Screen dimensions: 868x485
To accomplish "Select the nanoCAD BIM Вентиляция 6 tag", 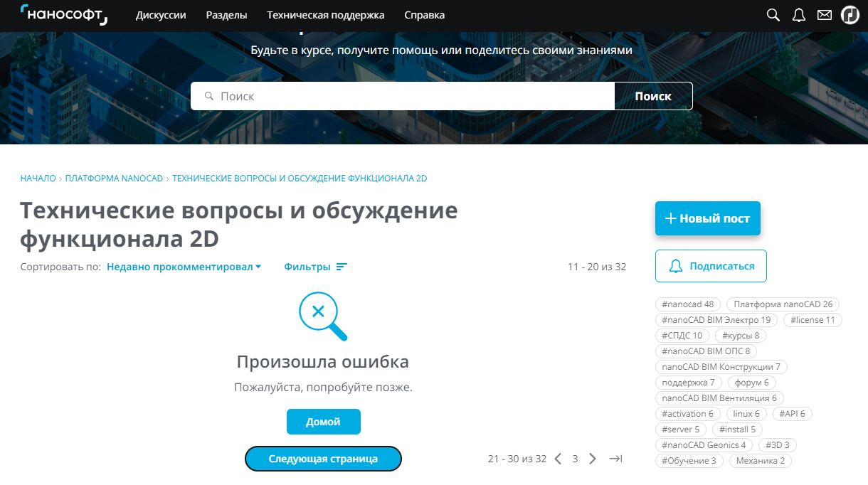I will (719, 398).
